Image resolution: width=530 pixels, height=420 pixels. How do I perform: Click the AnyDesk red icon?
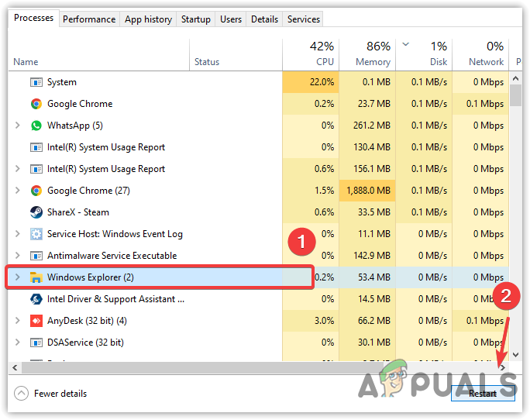[36, 321]
